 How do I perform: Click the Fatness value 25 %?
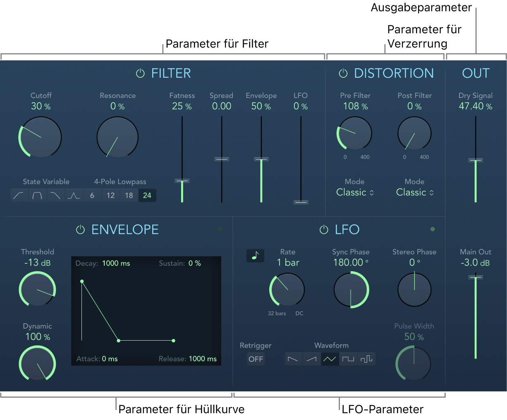click(x=182, y=106)
